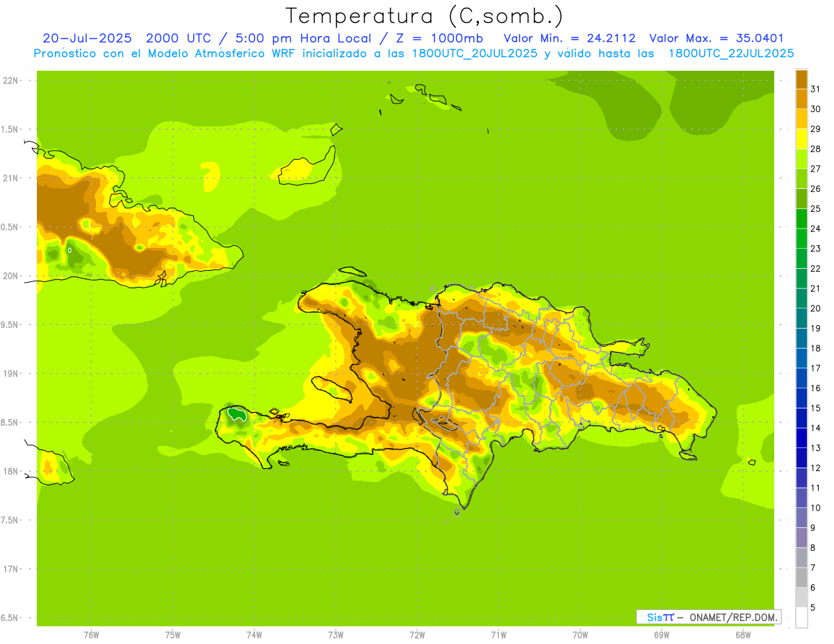Click the '5' color scale label
The width and height of the screenshot is (834, 644).
pyautogui.click(x=813, y=608)
